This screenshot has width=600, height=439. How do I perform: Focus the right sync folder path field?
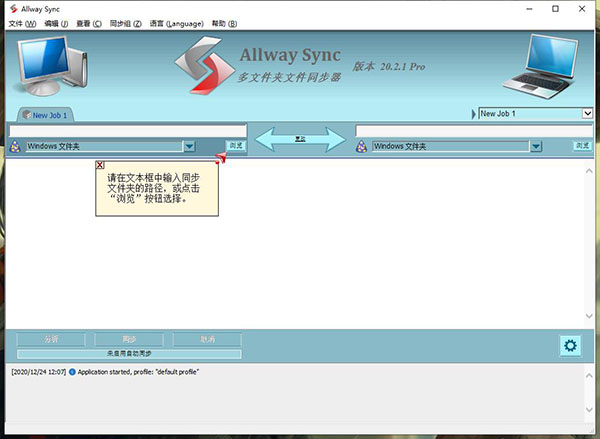474,131
